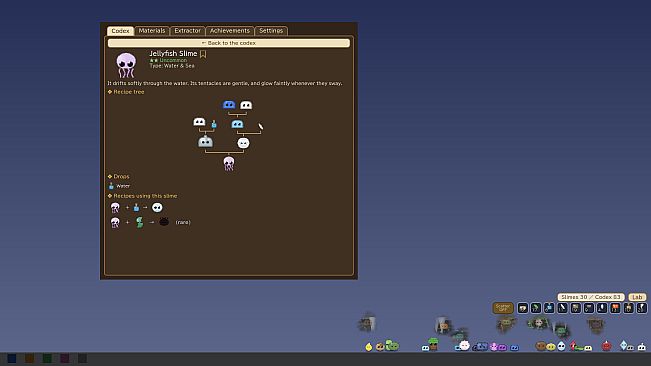Click the red tomato slime
The height and width of the screenshot is (366, 651).
tap(606, 346)
